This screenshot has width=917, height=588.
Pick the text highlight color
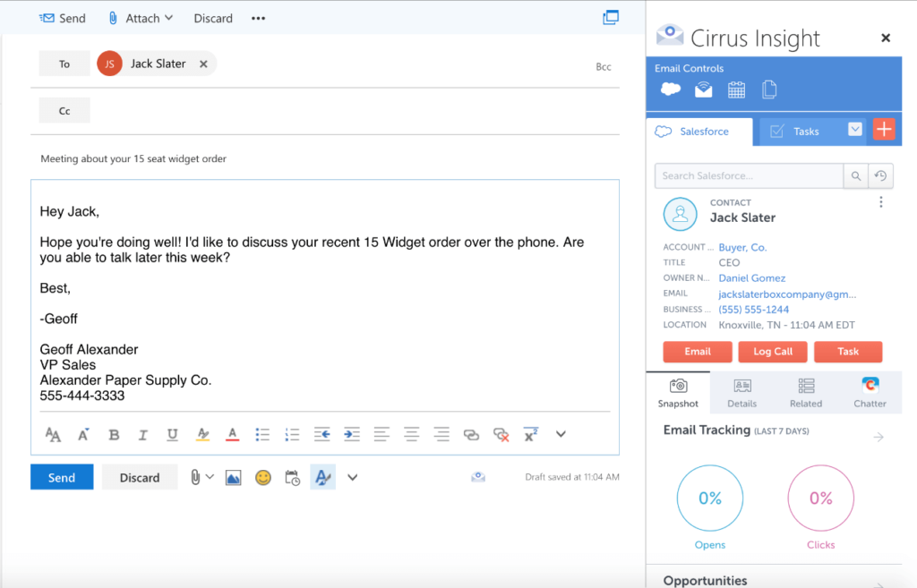202,434
